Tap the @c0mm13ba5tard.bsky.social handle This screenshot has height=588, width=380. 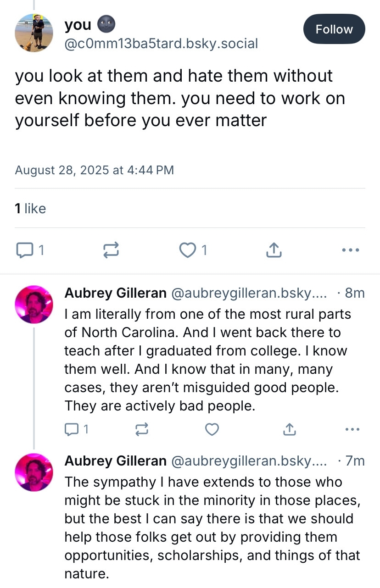click(x=161, y=44)
